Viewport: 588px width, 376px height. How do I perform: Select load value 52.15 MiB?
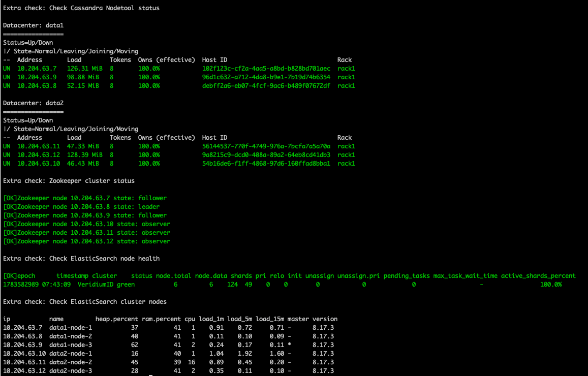click(x=83, y=86)
